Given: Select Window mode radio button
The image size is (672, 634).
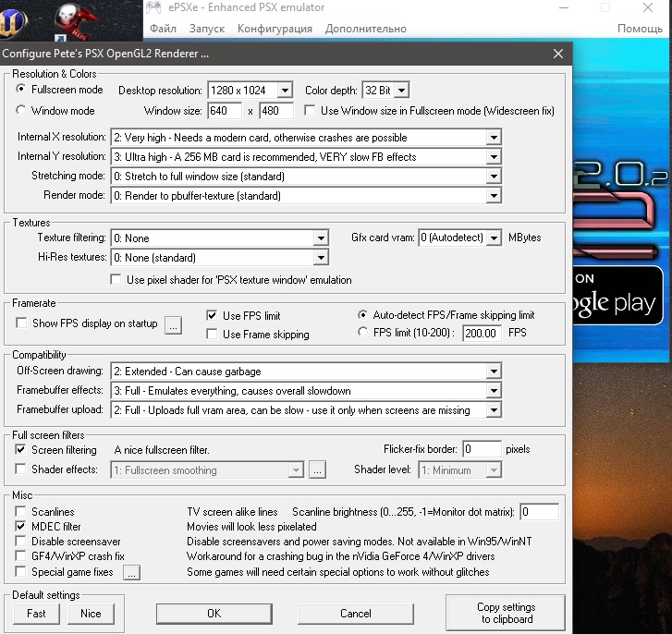Looking at the screenshot, I should click(x=20, y=110).
